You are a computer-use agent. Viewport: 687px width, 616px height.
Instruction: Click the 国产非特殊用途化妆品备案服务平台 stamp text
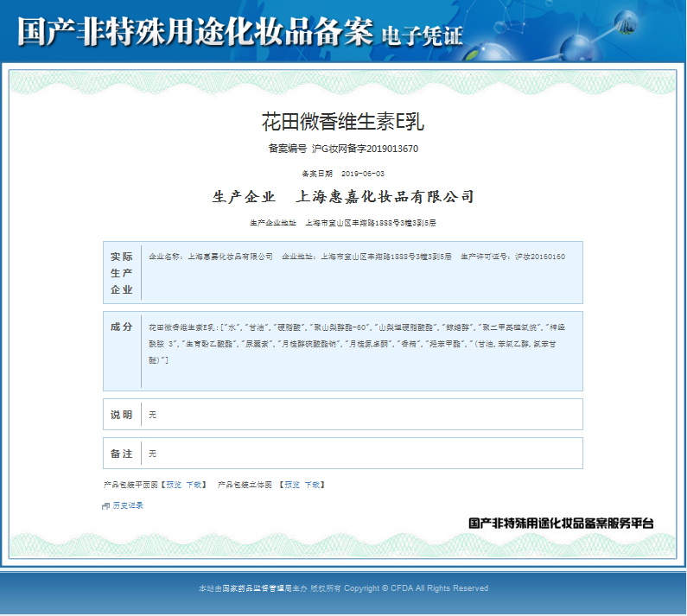(x=561, y=523)
